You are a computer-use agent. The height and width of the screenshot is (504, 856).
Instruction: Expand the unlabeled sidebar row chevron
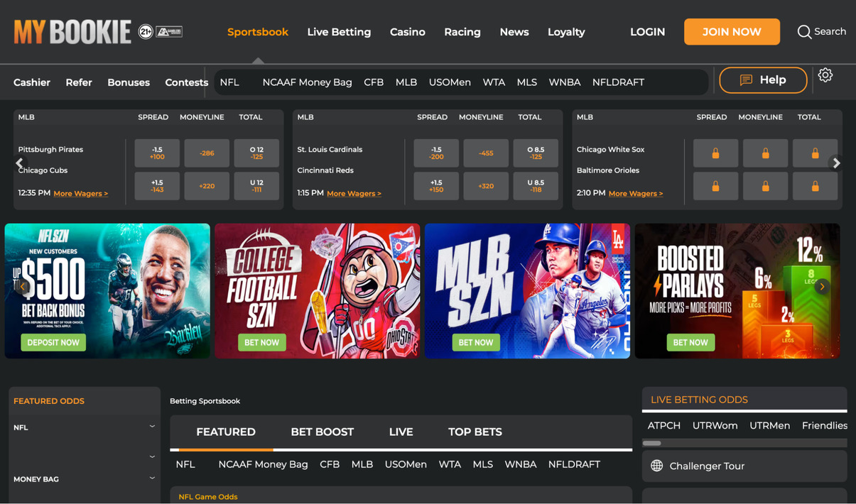pyautogui.click(x=152, y=457)
